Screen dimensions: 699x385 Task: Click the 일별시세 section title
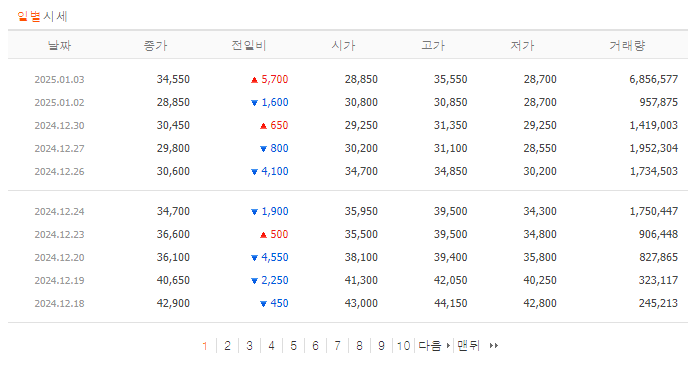[x=42, y=16]
